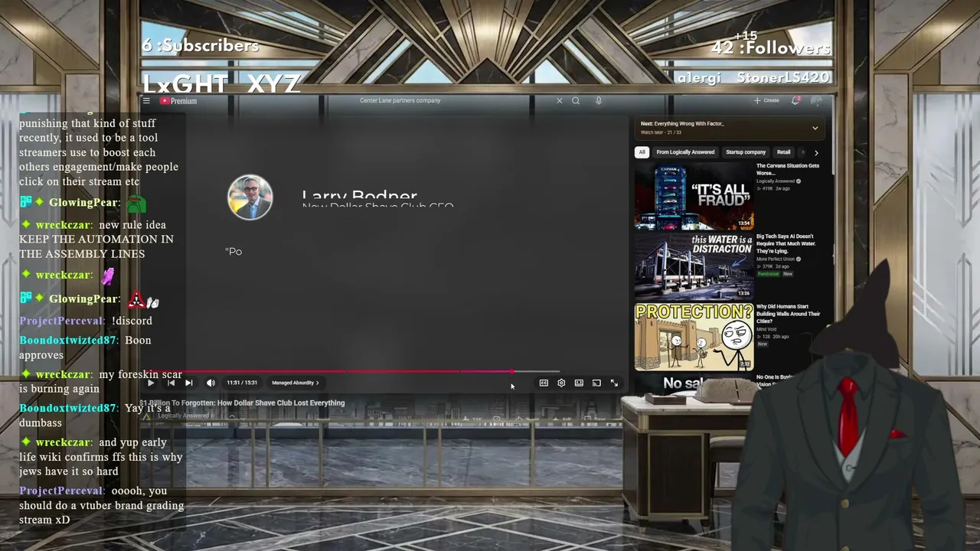
Task: Open the YouTube hamburger guide menu
Action: (x=146, y=101)
